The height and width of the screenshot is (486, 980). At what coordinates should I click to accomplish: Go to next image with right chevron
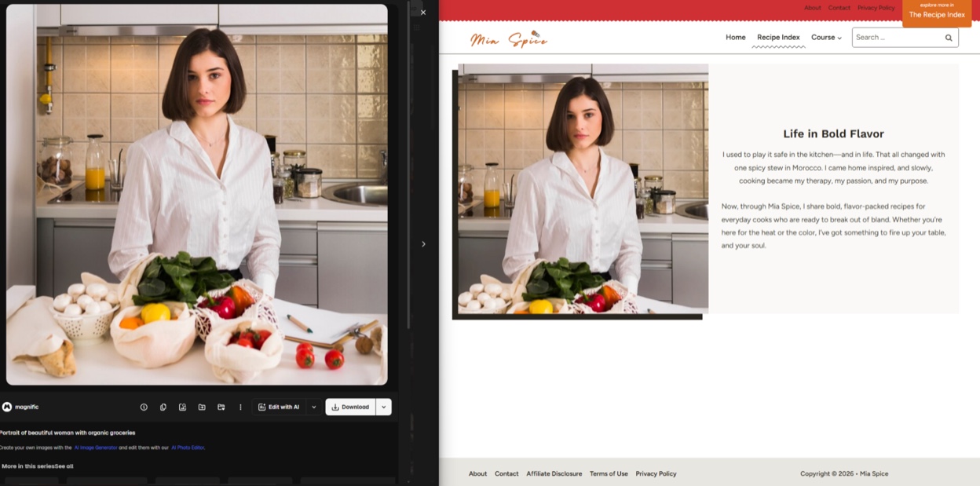[x=423, y=244]
